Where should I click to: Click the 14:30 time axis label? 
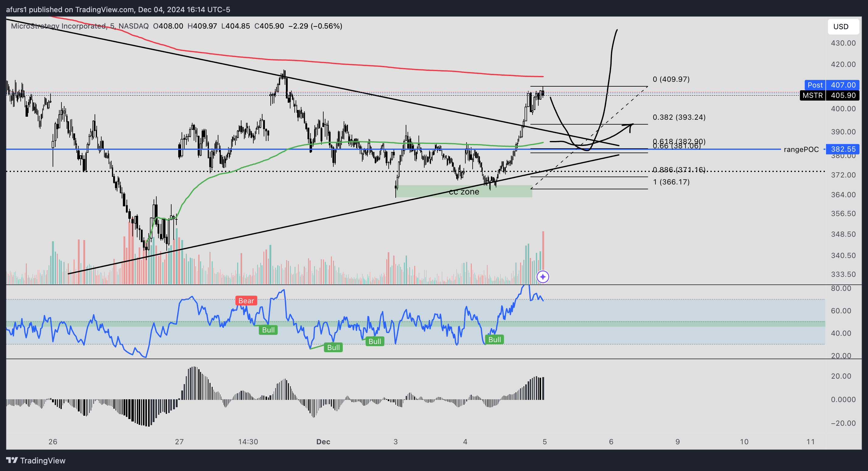248,442
